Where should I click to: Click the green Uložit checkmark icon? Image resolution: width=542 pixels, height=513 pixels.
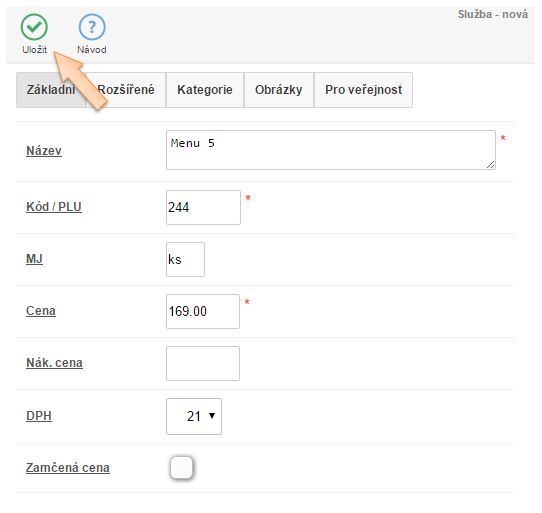tap(34, 27)
